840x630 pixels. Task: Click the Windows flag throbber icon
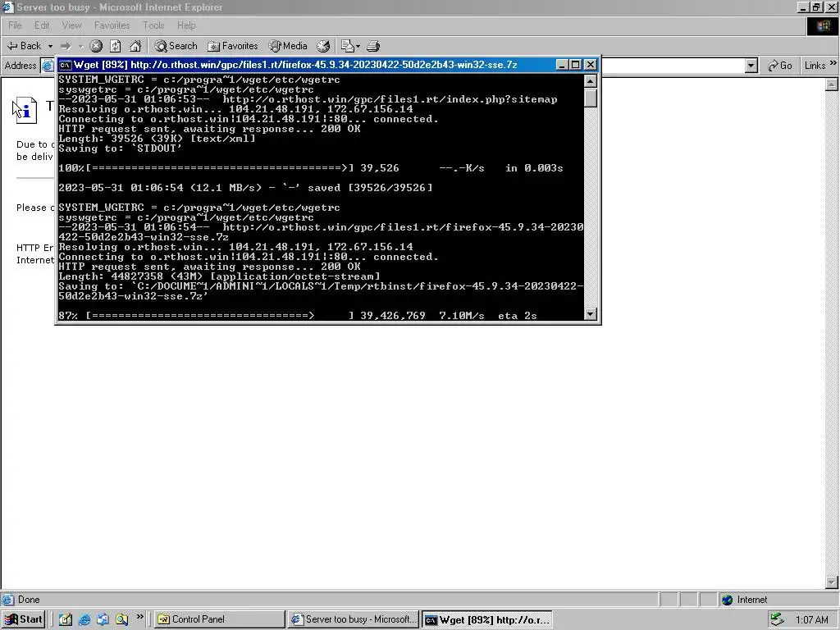[822, 26]
